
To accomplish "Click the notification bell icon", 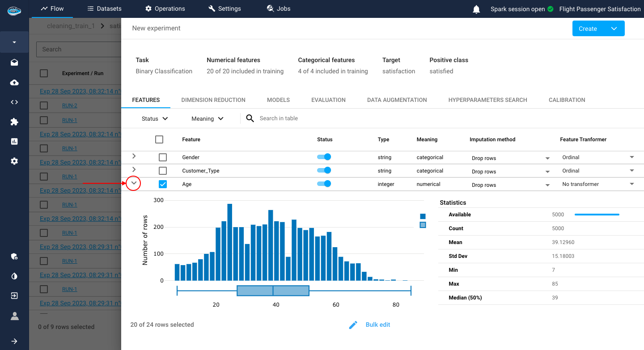I will coord(476,9).
